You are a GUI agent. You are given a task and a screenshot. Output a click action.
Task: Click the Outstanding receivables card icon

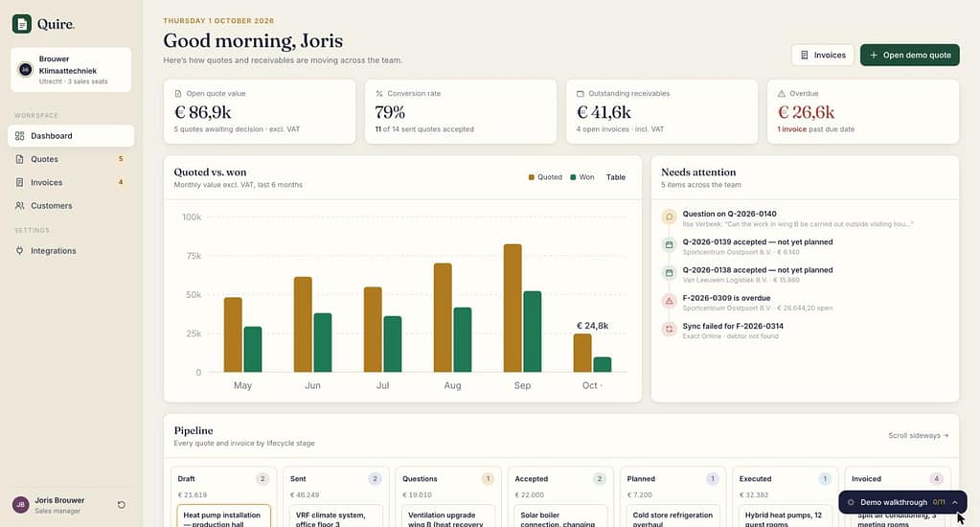580,94
